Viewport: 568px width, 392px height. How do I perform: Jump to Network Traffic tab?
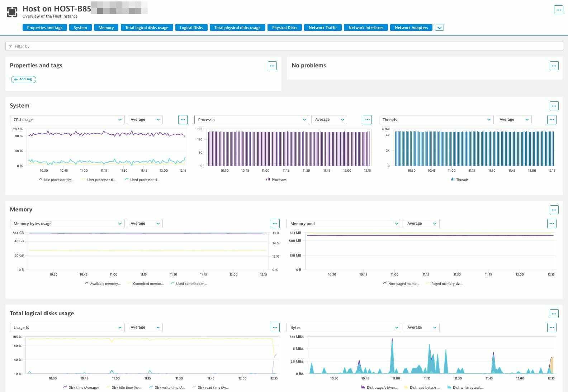click(323, 28)
